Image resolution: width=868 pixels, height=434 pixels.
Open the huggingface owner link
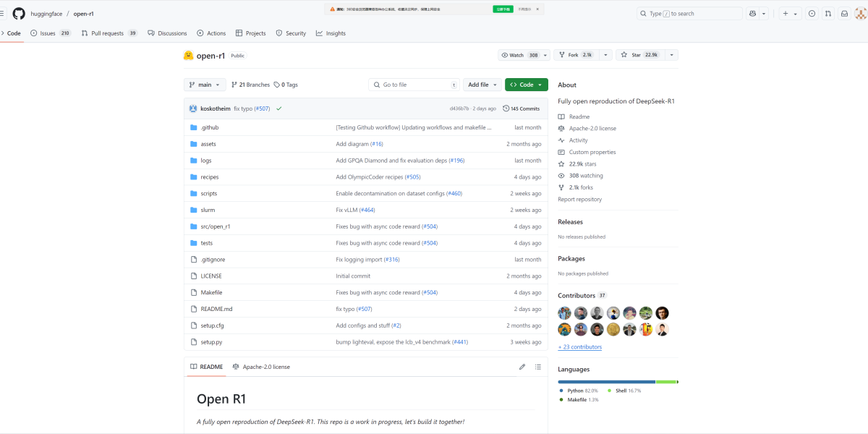pos(47,14)
